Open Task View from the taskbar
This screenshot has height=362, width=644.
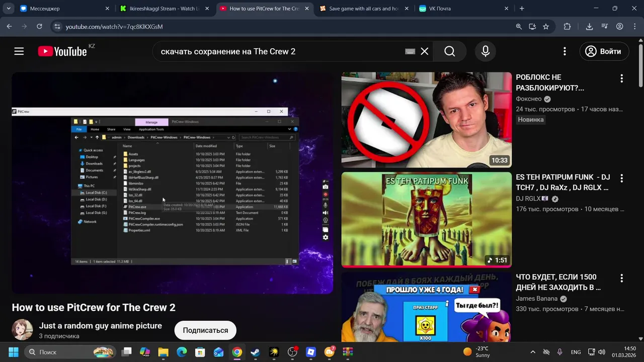[127, 352]
